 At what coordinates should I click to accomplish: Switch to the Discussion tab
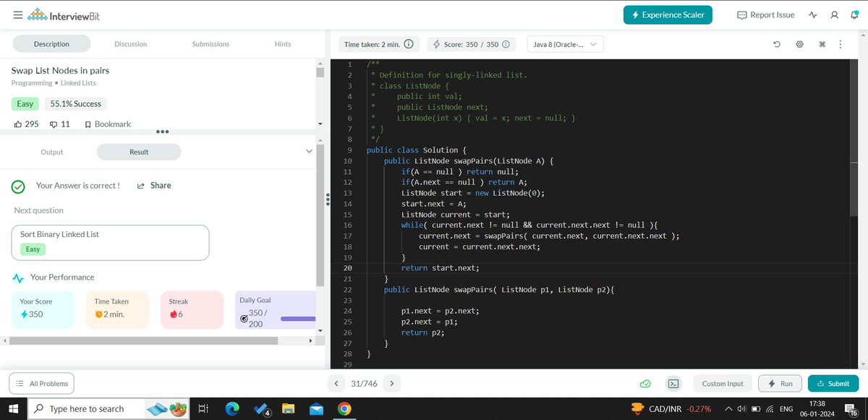coord(131,44)
